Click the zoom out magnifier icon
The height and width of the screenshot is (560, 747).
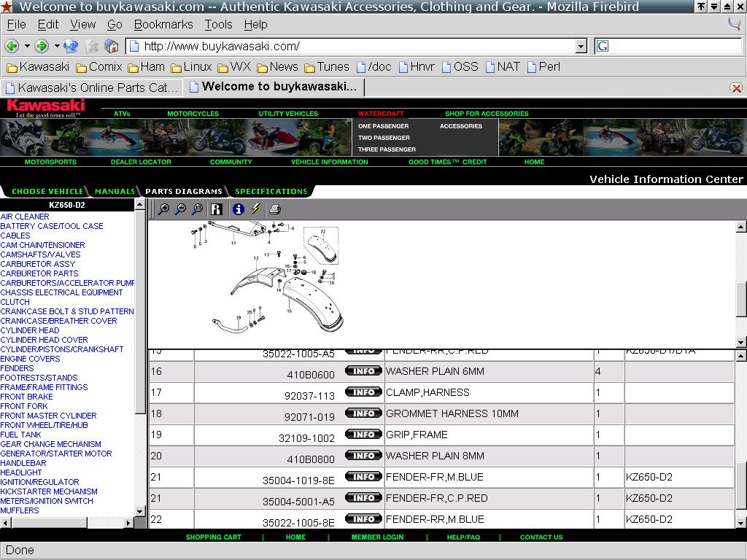tap(180, 209)
